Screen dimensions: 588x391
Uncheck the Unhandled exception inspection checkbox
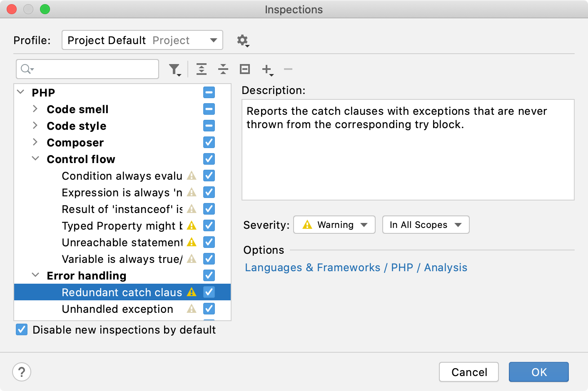[x=209, y=309]
